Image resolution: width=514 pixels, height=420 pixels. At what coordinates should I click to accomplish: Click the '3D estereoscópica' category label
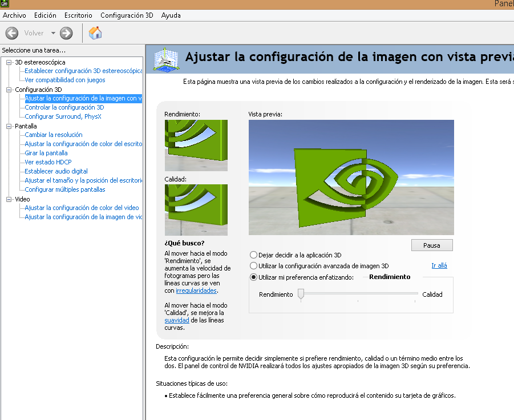(40, 62)
